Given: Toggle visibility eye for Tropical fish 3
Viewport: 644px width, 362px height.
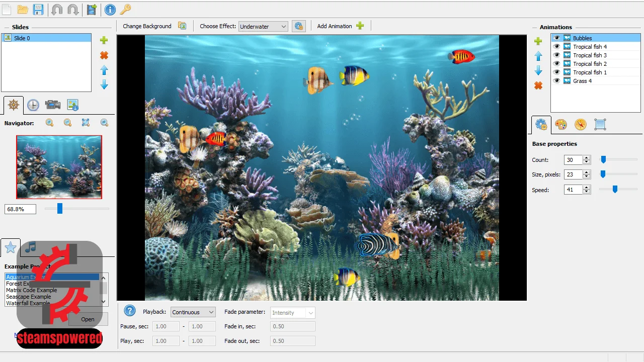Looking at the screenshot, I should pos(557,55).
